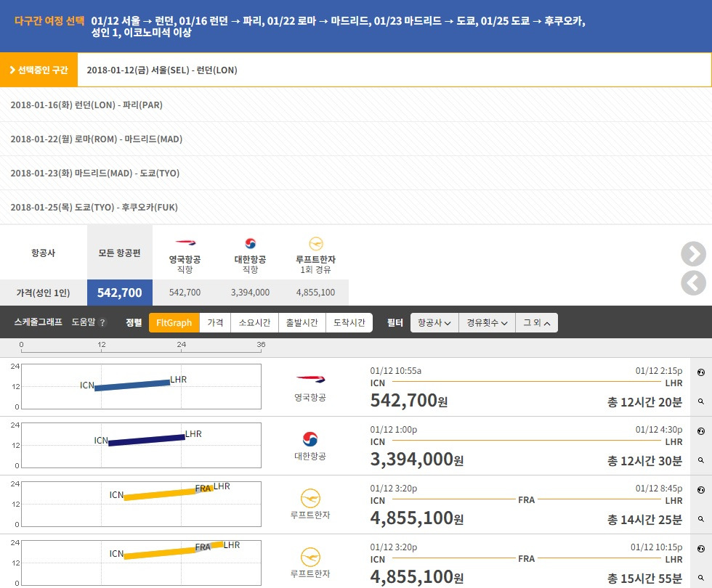Click next arrow in airline carousel
Viewport: 712px width, 588px height.
click(693, 253)
